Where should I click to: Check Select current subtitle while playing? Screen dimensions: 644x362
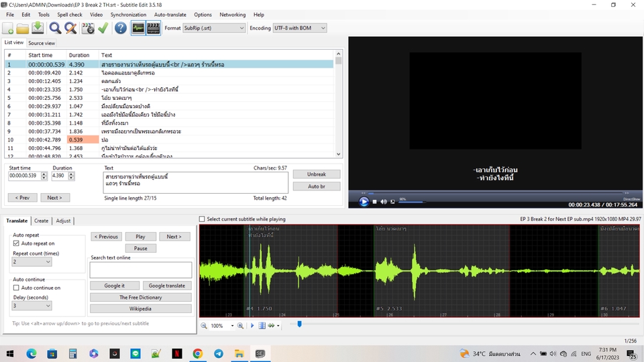tap(202, 219)
